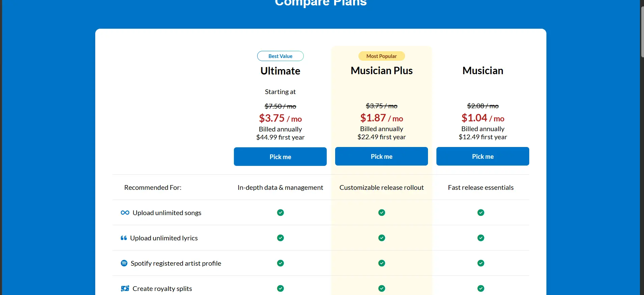The height and width of the screenshot is (295, 644).
Task: Click the Ultimate plan heading
Action: click(x=280, y=71)
